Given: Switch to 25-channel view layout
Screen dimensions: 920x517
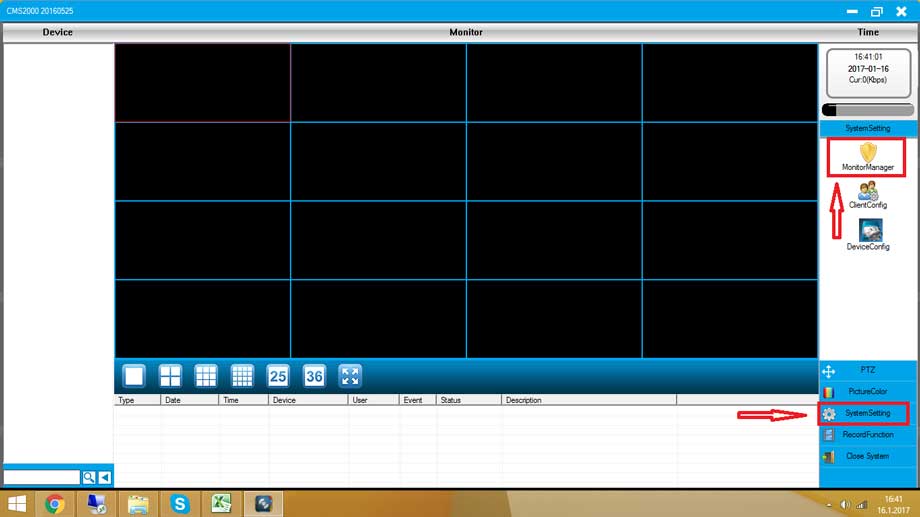Looking at the screenshot, I should (278, 376).
